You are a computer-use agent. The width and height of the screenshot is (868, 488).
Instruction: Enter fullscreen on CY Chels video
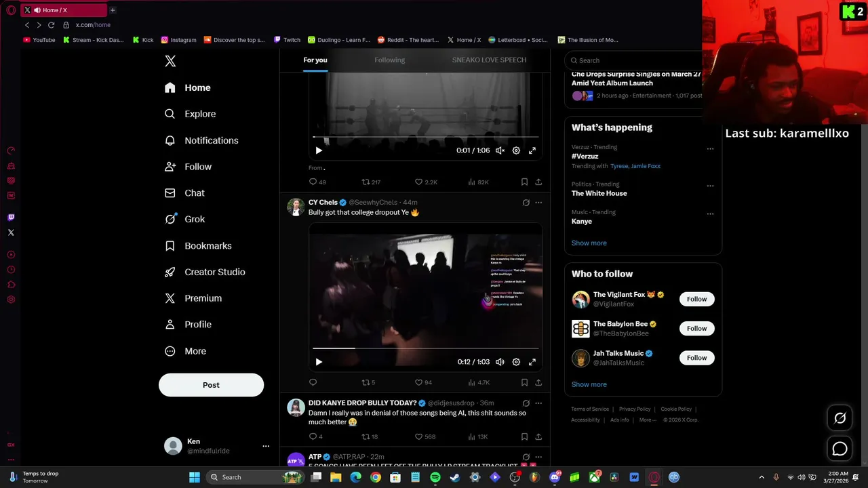[x=532, y=362]
